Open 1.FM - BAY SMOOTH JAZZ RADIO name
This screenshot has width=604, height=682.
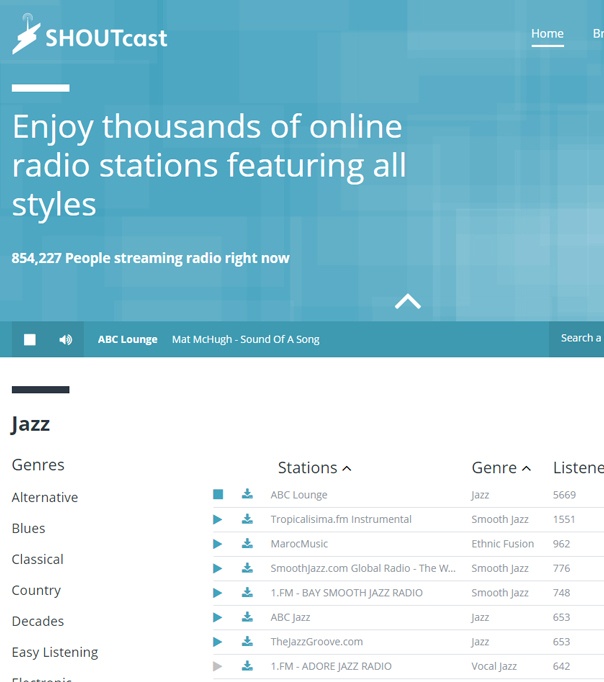pos(347,592)
